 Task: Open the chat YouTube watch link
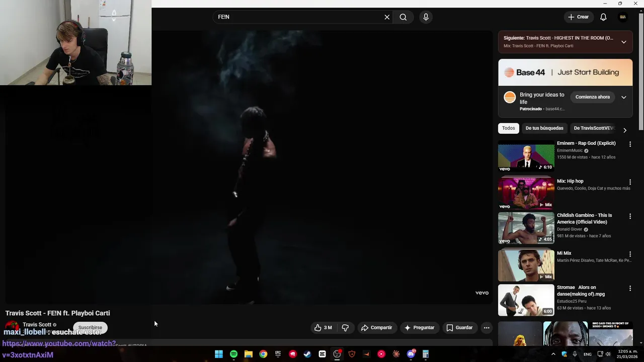[59, 349]
